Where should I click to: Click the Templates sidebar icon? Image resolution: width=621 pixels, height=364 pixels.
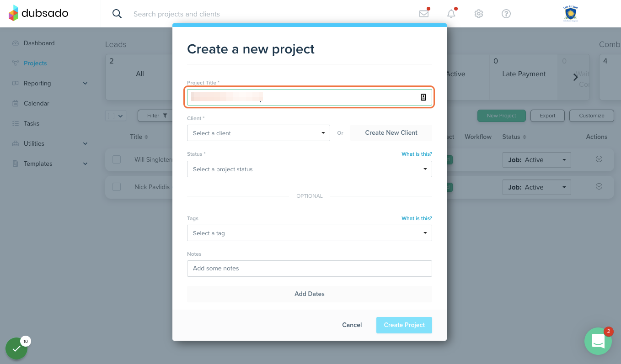tap(16, 164)
